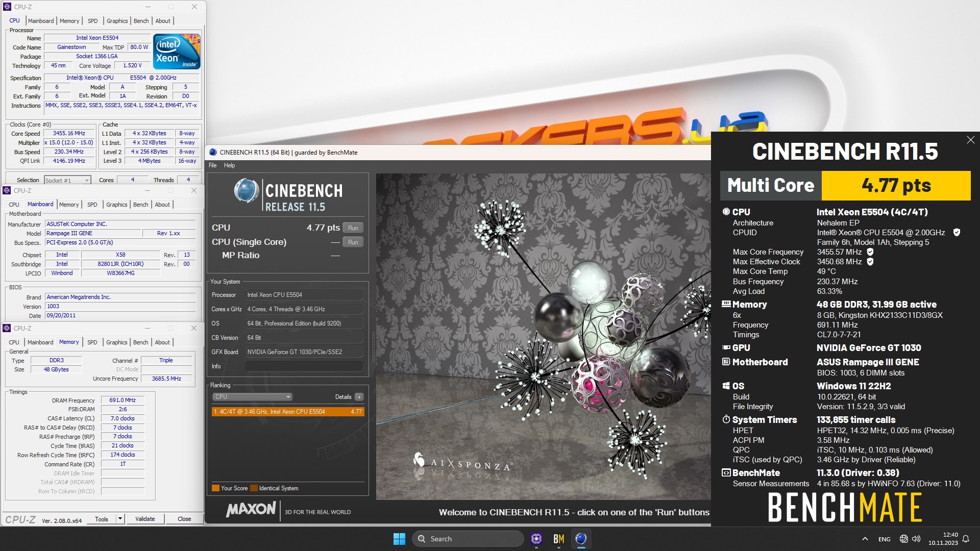Open the File menu in Cinebench

pyautogui.click(x=213, y=165)
